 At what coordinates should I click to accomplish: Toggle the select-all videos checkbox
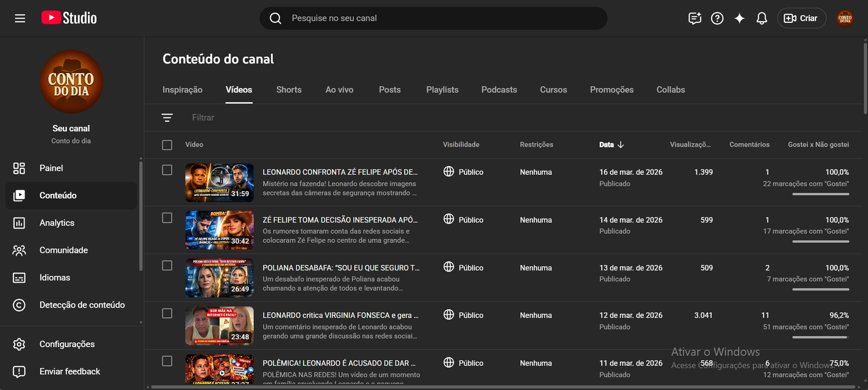pyautogui.click(x=167, y=145)
